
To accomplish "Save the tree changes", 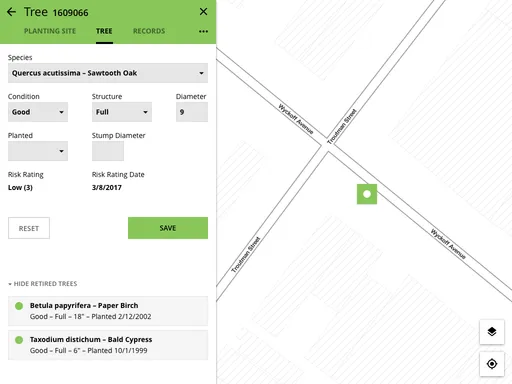I will (x=168, y=228).
